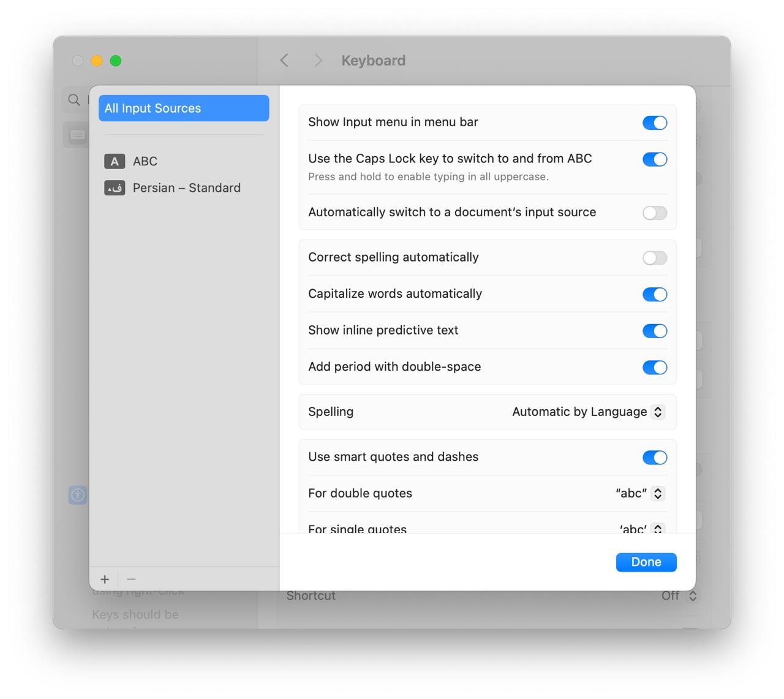Viewport: 784px width, 699px height.
Task: Open the Shortcut Off dropdown behind dialog
Action: click(680, 595)
